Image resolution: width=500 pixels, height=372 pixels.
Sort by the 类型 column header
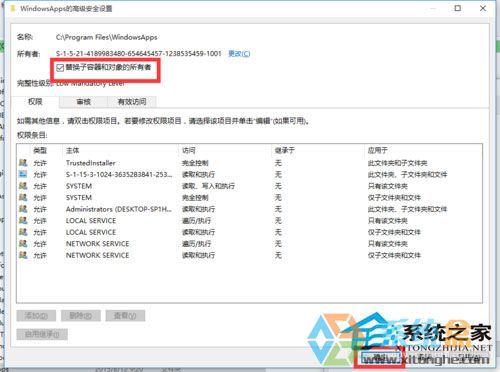click(x=40, y=150)
